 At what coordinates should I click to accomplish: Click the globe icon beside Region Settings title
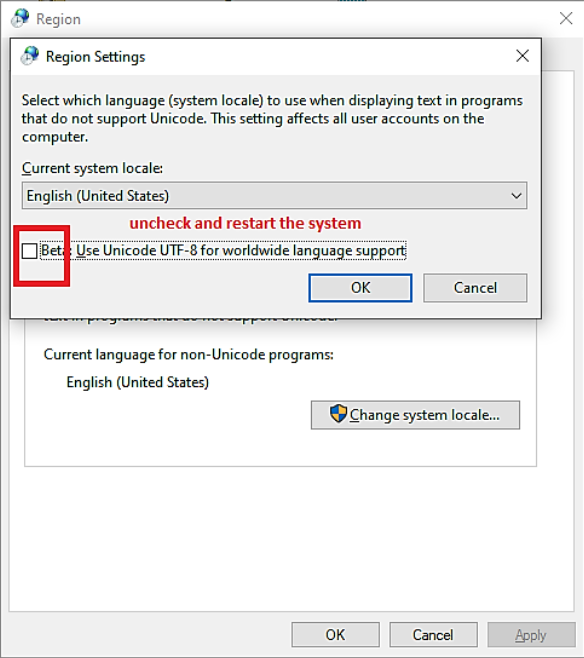tap(30, 56)
